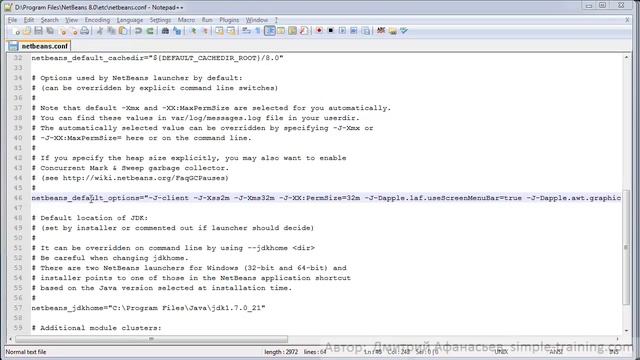
Task: Click 'Be careful when changing jdkhome' comment
Action: click(114, 258)
